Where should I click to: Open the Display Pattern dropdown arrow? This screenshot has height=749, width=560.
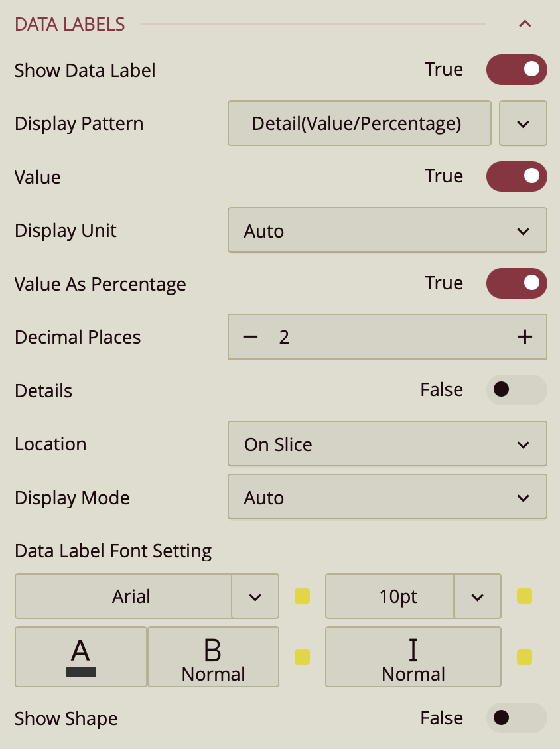523,123
